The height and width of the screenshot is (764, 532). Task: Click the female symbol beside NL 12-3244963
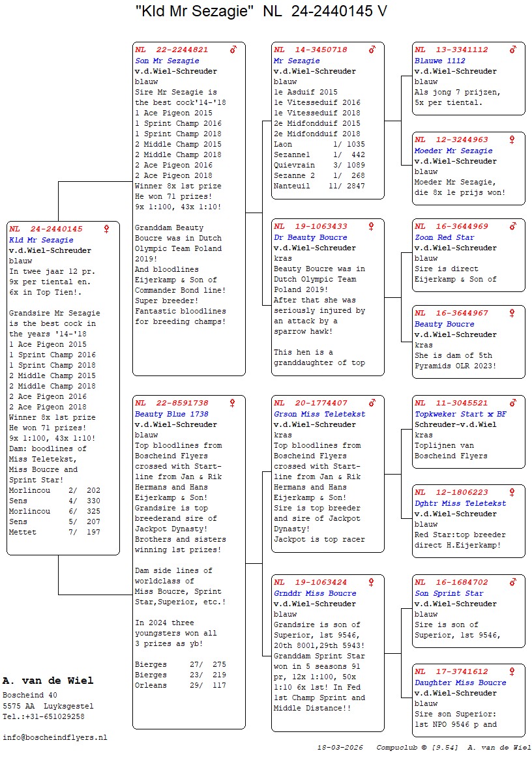(x=512, y=140)
